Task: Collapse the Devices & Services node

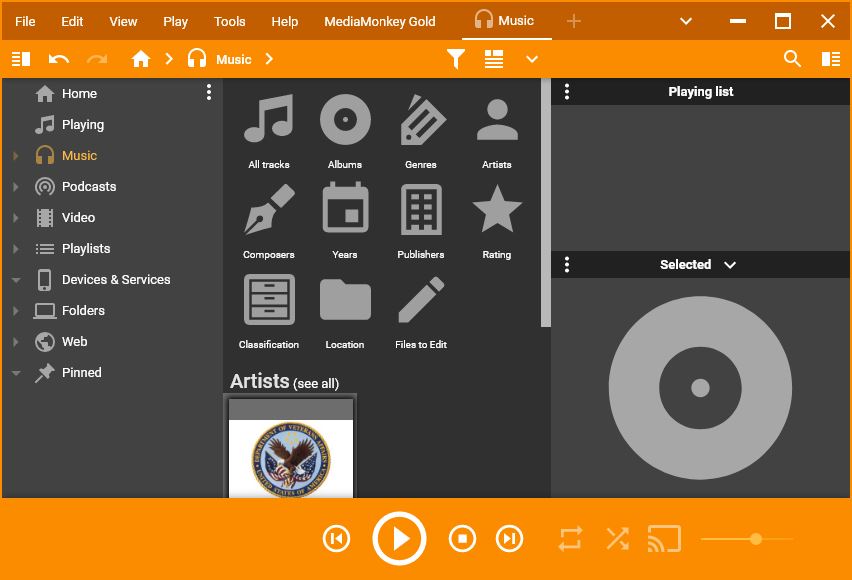Action: click(16, 280)
